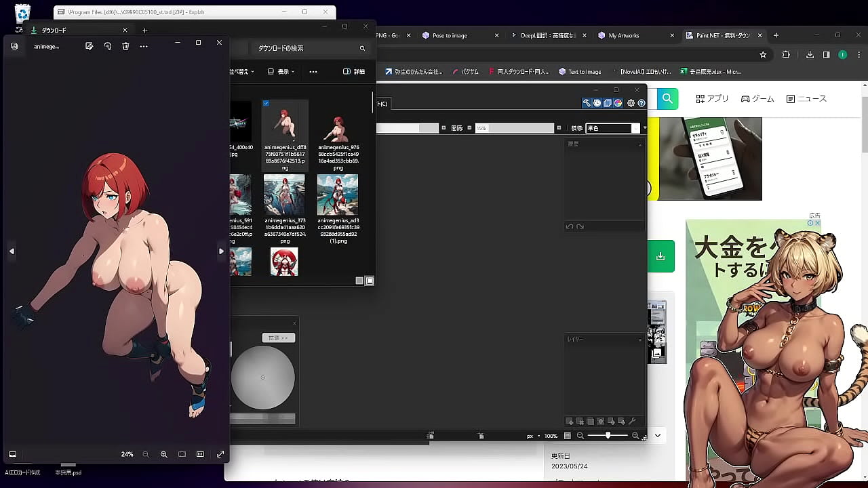
Task: Fit image to window in Photos viewer
Action: click(x=182, y=454)
